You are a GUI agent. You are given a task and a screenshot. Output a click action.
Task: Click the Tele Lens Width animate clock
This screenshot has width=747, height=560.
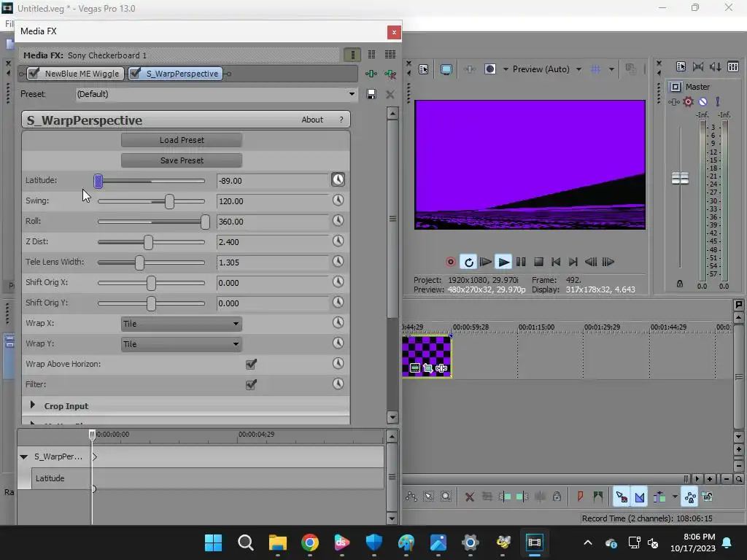click(x=338, y=262)
